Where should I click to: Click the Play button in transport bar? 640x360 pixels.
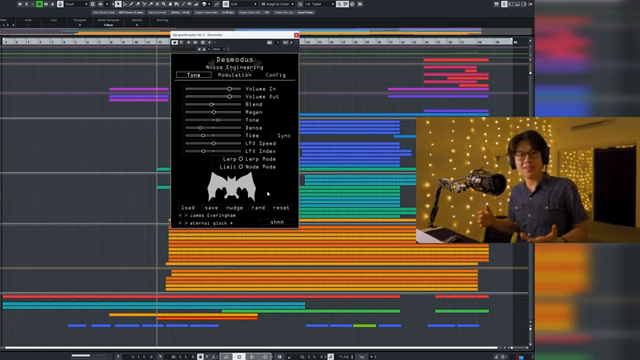tap(252, 357)
